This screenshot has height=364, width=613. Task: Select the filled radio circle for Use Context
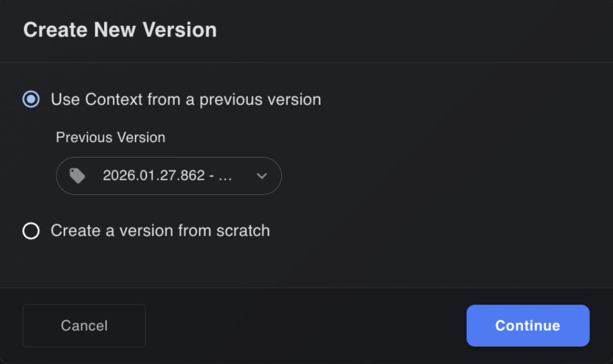point(31,100)
